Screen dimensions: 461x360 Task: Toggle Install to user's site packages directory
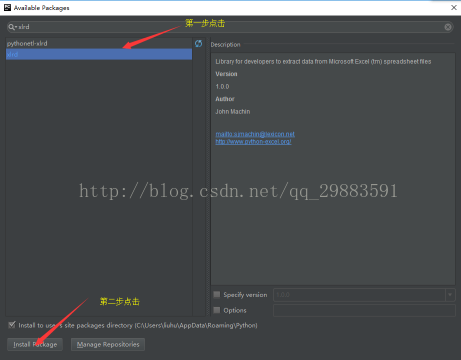[12, 325]
